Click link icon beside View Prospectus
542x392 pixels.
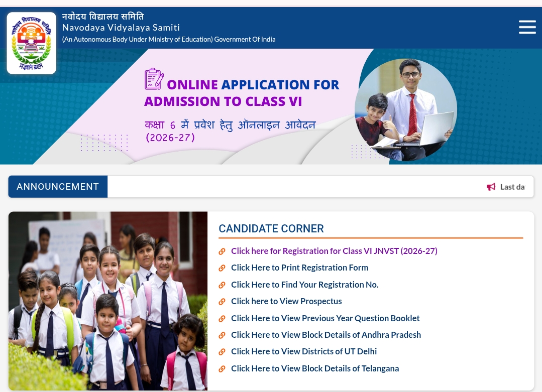click(222, 302)
